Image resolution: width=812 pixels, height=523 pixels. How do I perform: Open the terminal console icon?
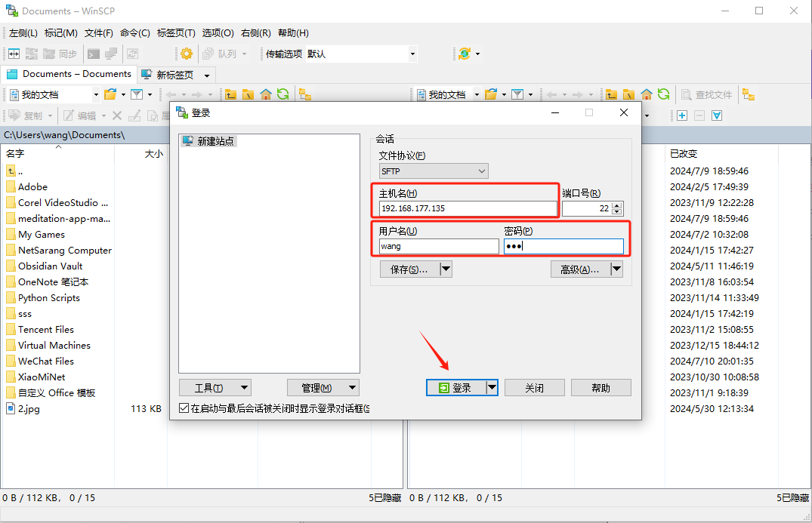coord(93,54)
